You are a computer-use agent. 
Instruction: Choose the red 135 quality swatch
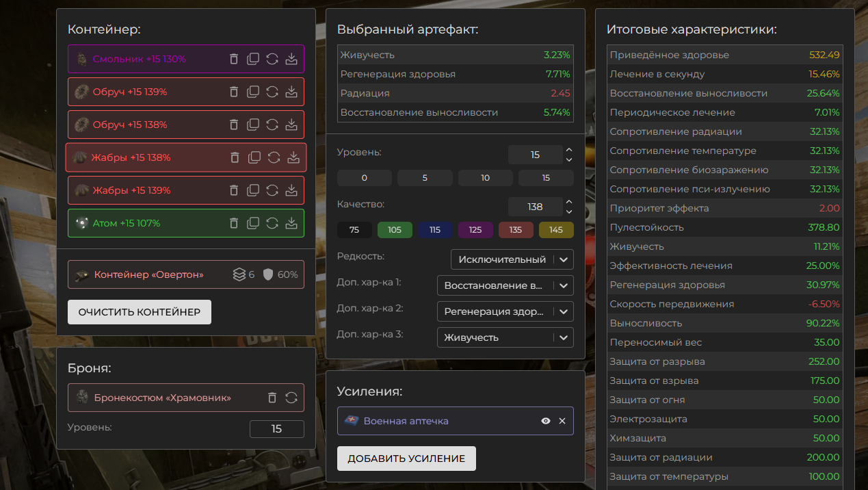click(516, 230)
